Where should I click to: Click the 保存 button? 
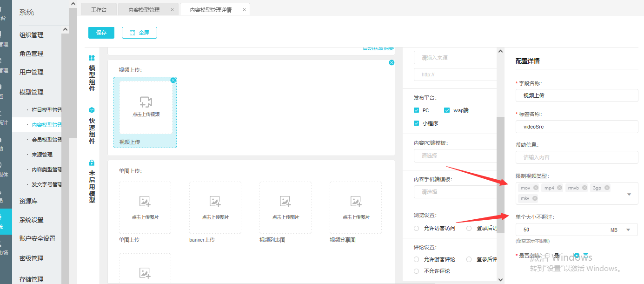(101, 33)
